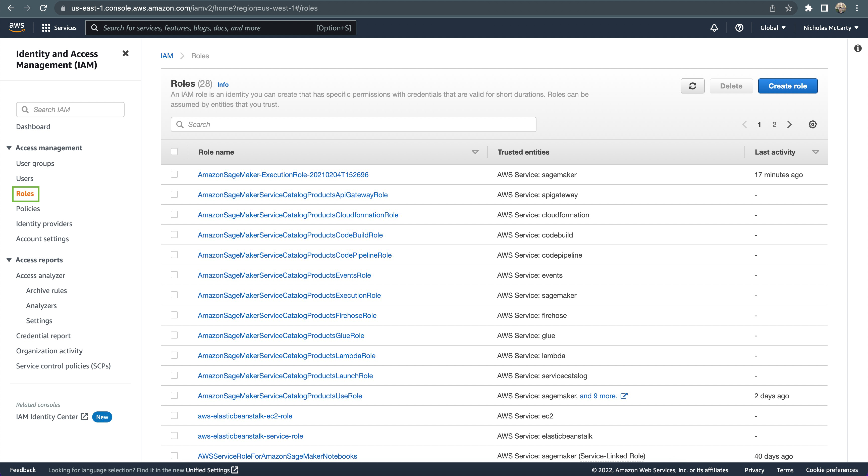868x476 pixels.
Task: Open table preferences gear icon
Action: click(812, 124)
